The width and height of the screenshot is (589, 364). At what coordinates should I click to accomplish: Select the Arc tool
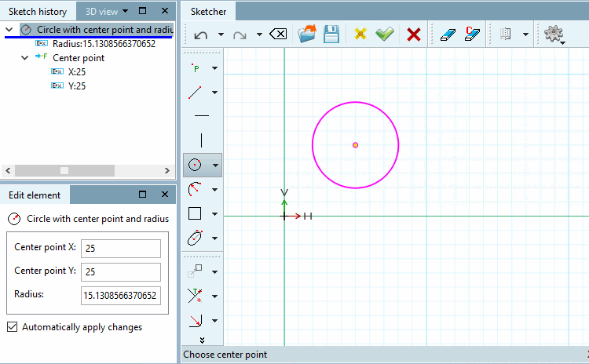tap(195, 189)
